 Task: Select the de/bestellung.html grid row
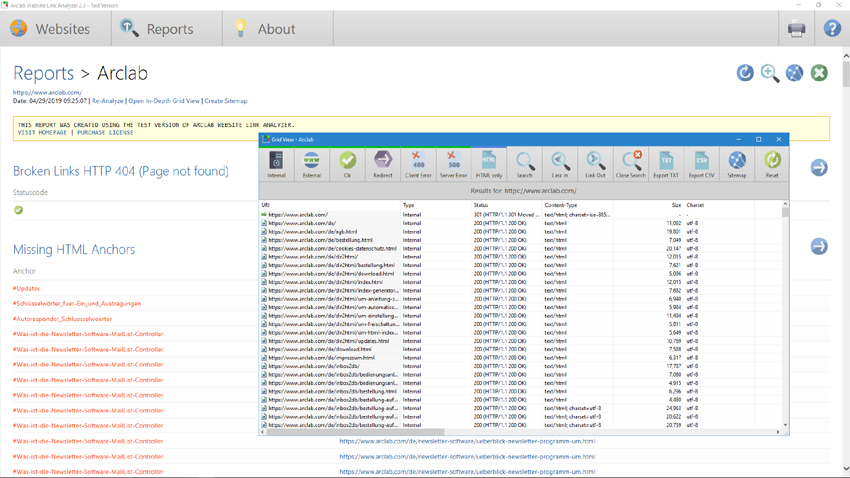coord(520,240)
